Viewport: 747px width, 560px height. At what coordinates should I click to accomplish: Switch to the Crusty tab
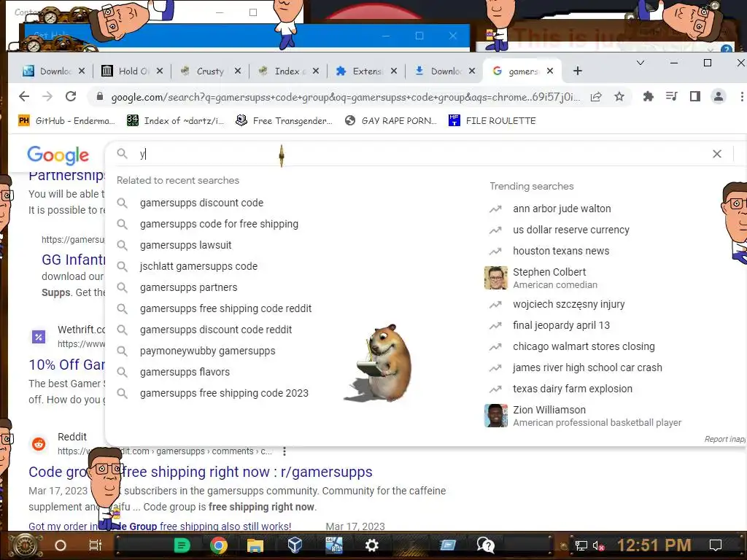pos(210,71)
